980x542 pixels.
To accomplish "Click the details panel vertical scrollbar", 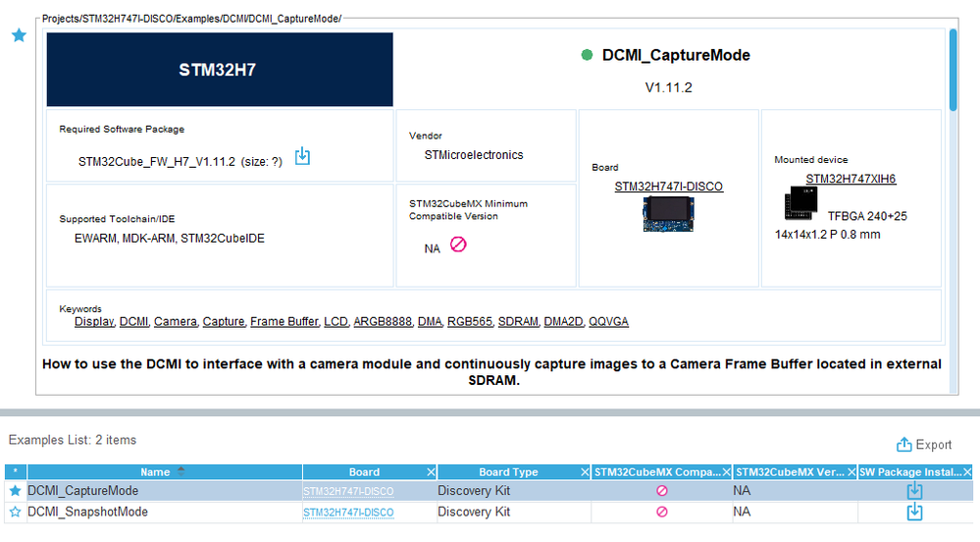I will click(x=954, y=70).
